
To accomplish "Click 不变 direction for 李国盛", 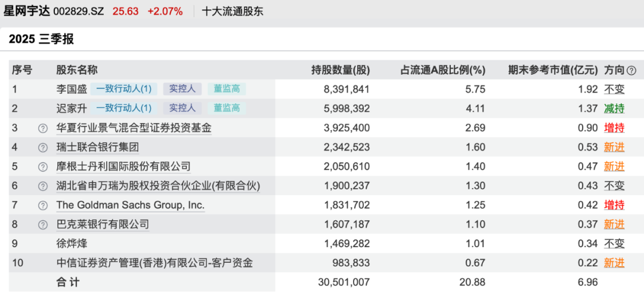I will [614, 89].
